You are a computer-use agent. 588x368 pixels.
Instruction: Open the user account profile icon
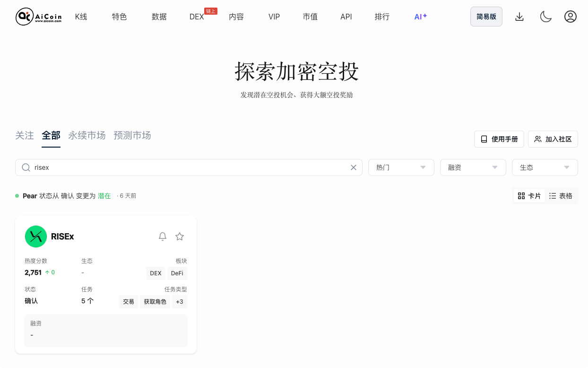[x=571, y=17]
